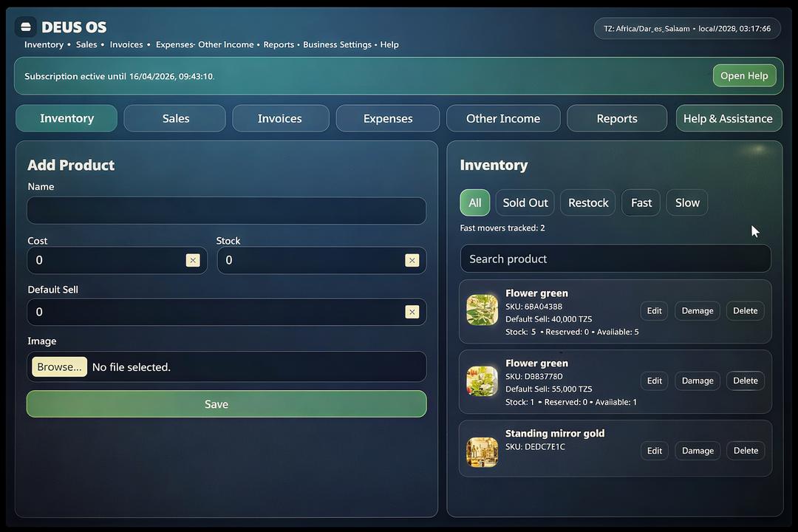
Task: Delete the Flower green 55,000 TZS product
Action: (x=745, y=381)
